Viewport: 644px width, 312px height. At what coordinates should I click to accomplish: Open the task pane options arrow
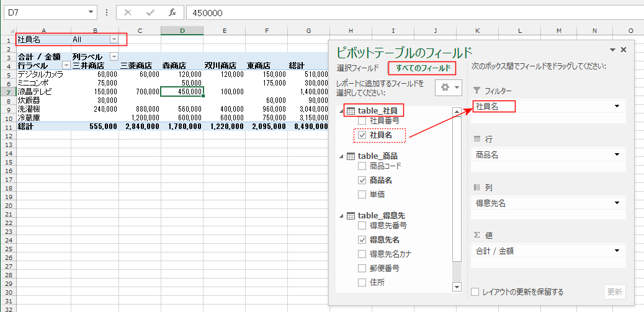613,50
